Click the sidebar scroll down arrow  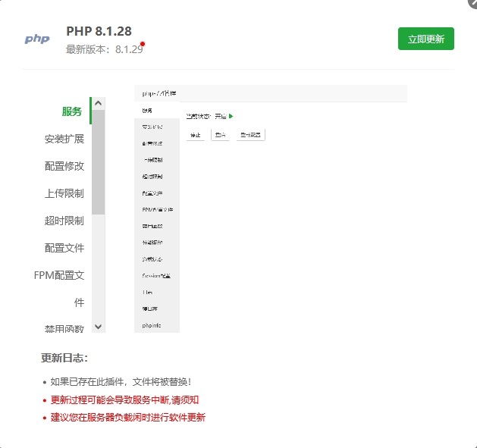click(x=98, y=327)
